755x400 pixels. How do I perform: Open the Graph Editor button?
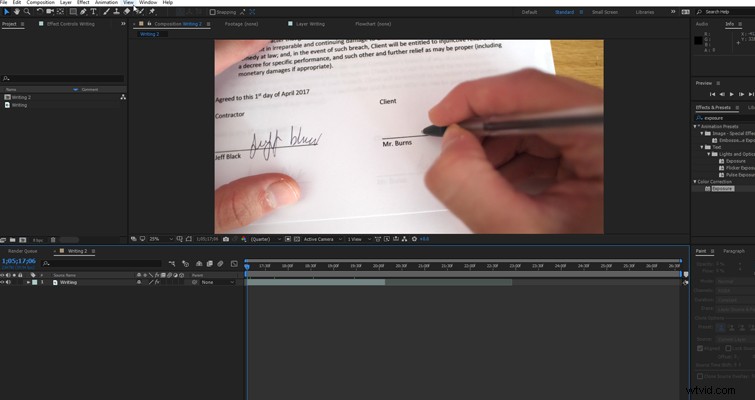click(234, 263)
